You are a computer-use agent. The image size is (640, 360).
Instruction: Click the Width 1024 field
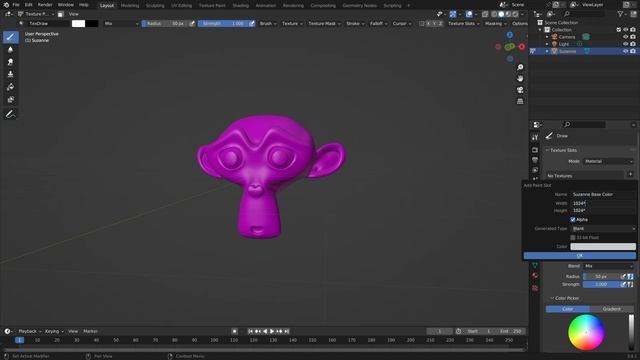pos(603,203)
